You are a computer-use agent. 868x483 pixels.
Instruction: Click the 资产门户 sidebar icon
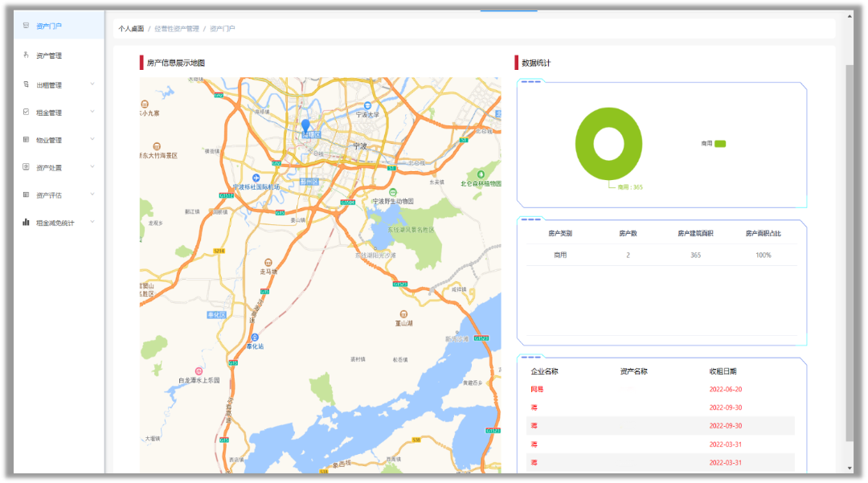[27, 26]
